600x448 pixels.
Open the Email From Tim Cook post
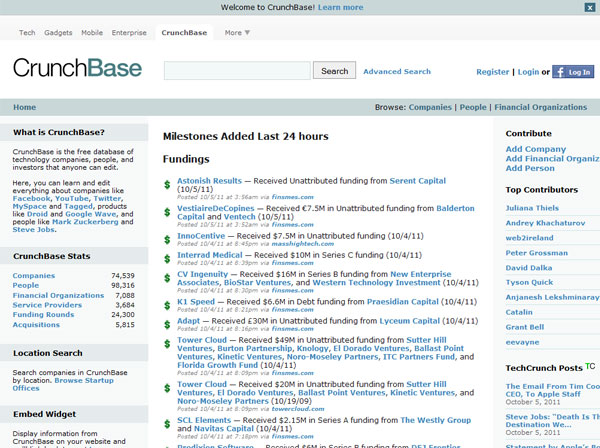tap(553, 390)
